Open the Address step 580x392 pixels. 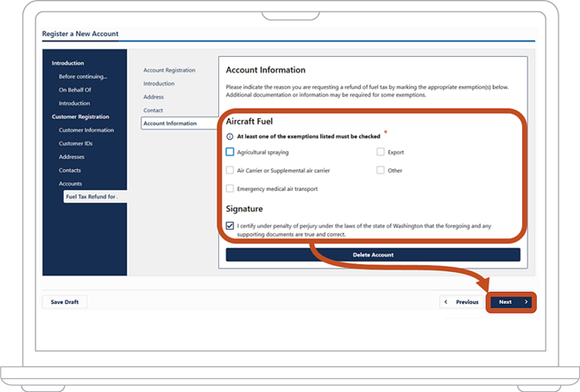point(154,97)
